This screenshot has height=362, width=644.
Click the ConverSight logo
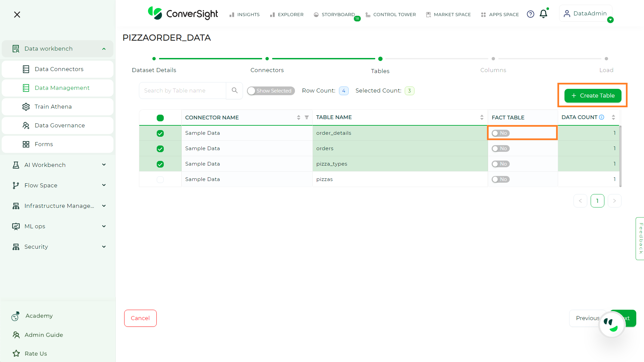(x=183, y=13)
